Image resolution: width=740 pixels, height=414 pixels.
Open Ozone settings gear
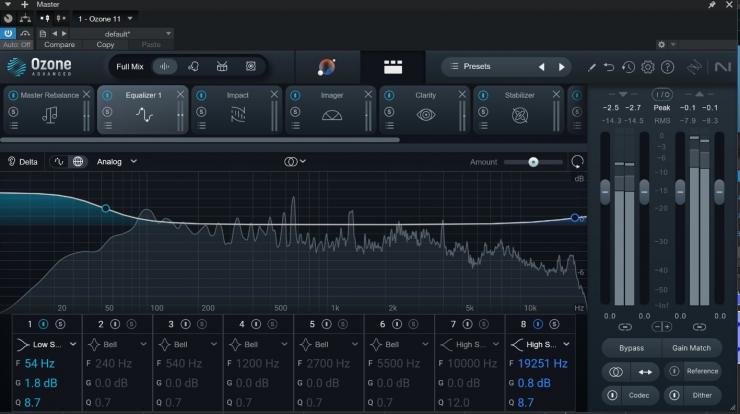[647, 67]
